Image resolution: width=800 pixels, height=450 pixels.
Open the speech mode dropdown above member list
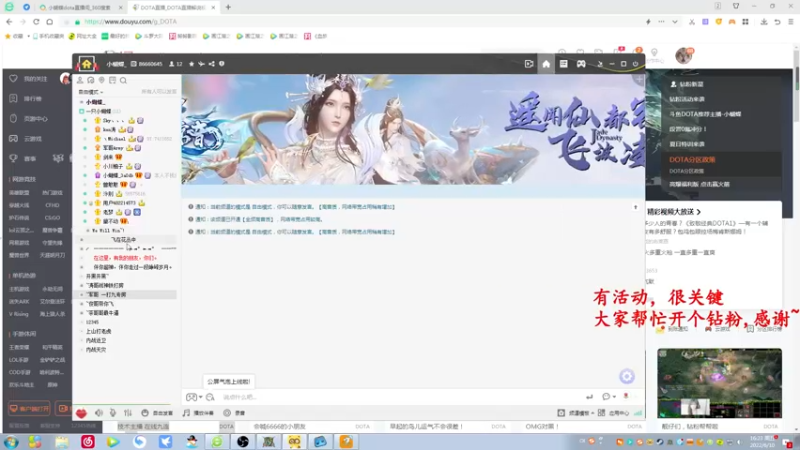91,92
